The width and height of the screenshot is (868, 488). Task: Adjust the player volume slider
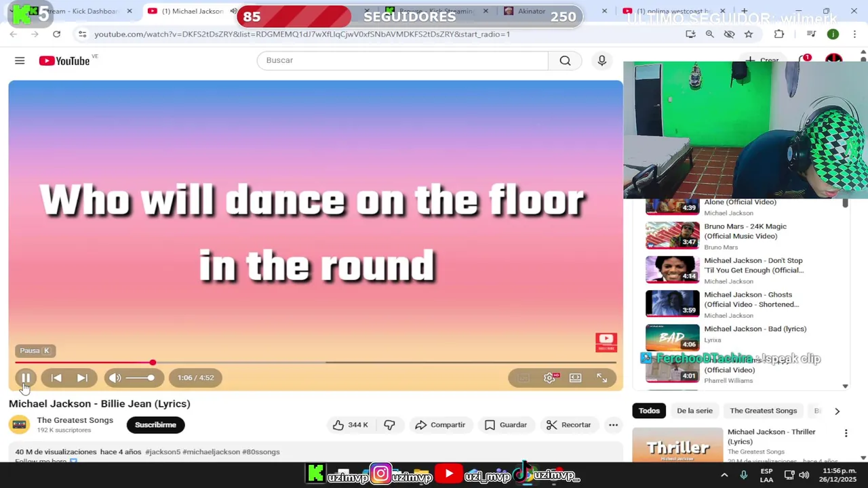pyautogui.click(x=140, y=378)
